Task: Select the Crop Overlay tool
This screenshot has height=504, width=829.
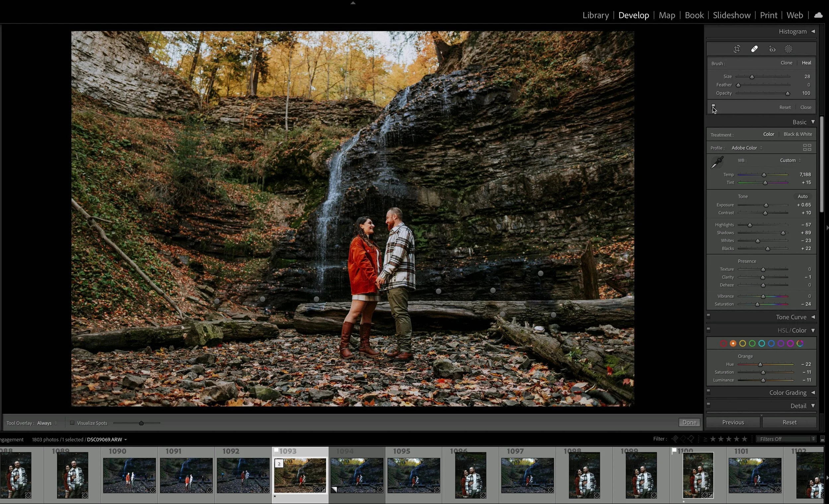Action: tap(737, 49)
